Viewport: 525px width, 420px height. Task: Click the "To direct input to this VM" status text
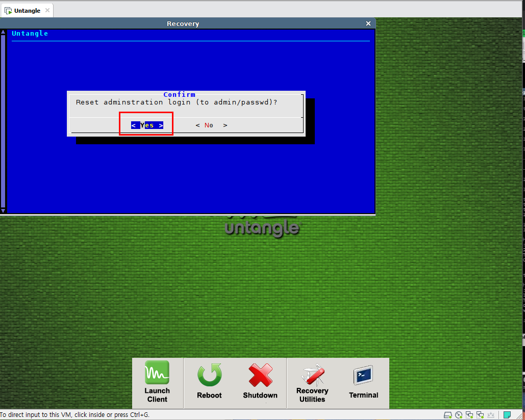74,415
